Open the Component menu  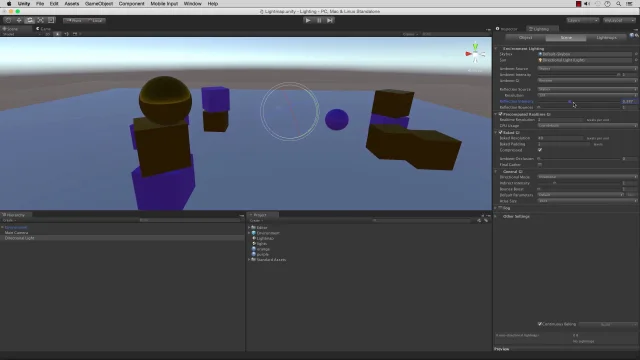coord(131,4)
